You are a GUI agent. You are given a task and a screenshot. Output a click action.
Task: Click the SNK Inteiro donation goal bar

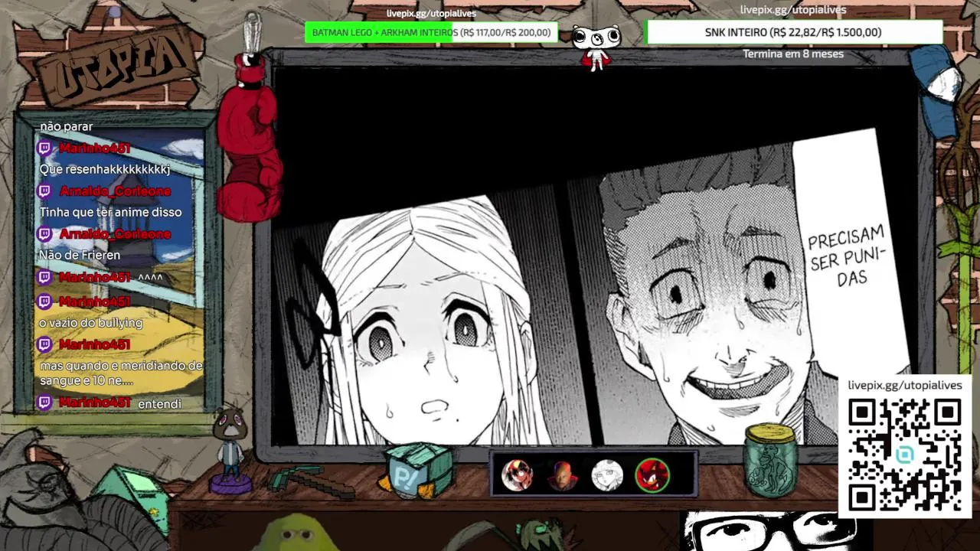(x=793, y=32)
